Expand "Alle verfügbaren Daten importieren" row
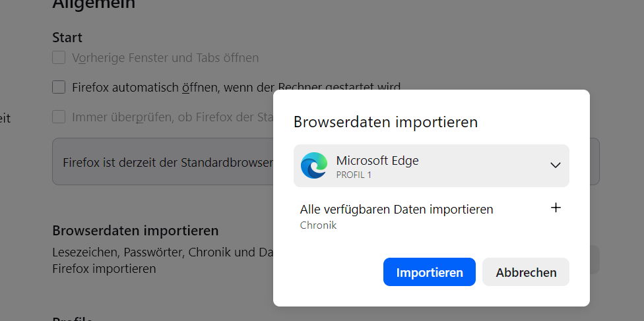Image resolution: width=644 pixels, height=321 pixels. point(397,210)
